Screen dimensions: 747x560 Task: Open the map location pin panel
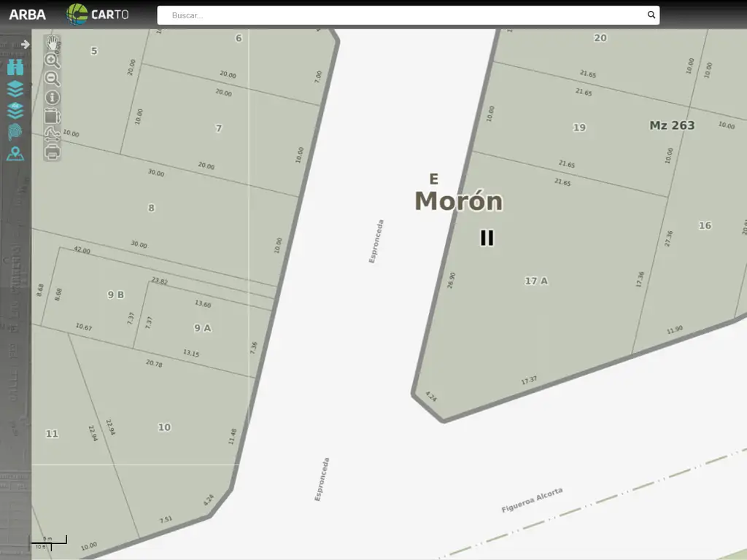(15, 154)
